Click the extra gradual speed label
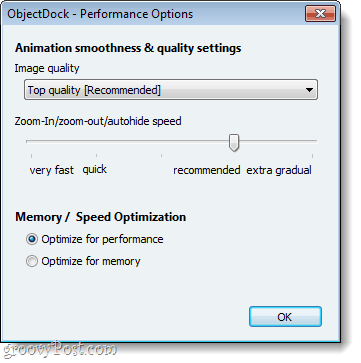This screenshot has height=363, width=361. pyautogui.click(x=279, y=170)
